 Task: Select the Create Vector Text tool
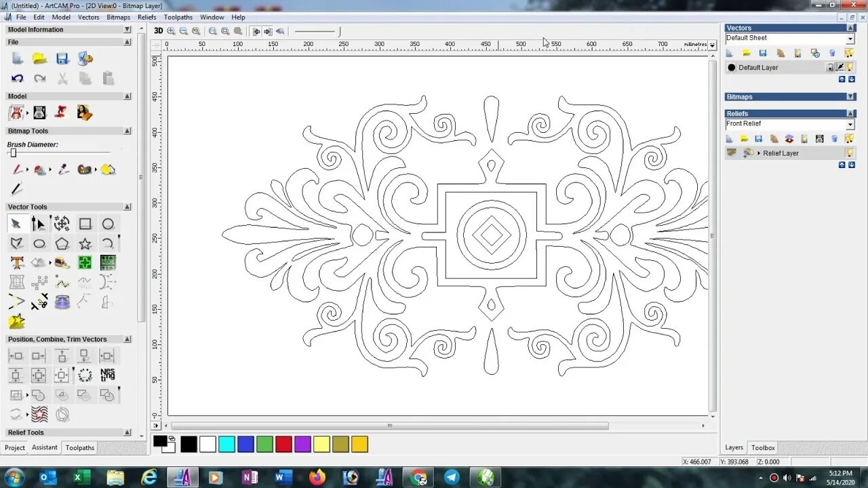coord(17,262)
